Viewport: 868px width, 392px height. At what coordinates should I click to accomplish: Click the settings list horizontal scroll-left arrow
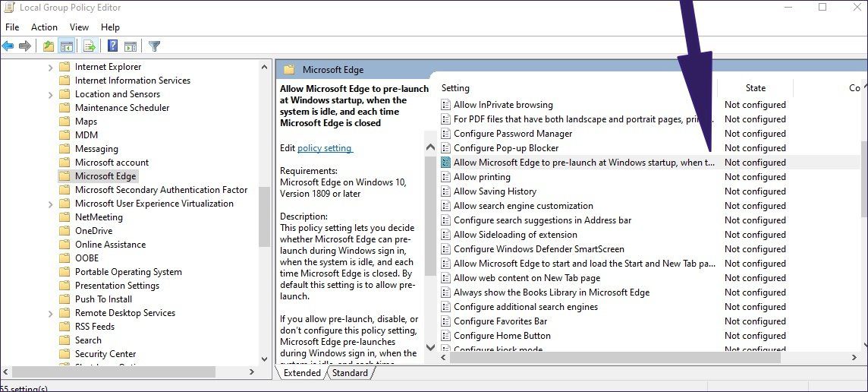444,358
